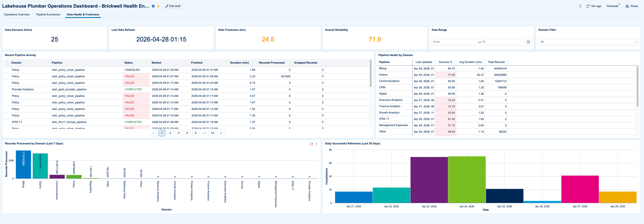The image size is (644, 224).
Task: Click the From date input field
Action: pos(454,42)
